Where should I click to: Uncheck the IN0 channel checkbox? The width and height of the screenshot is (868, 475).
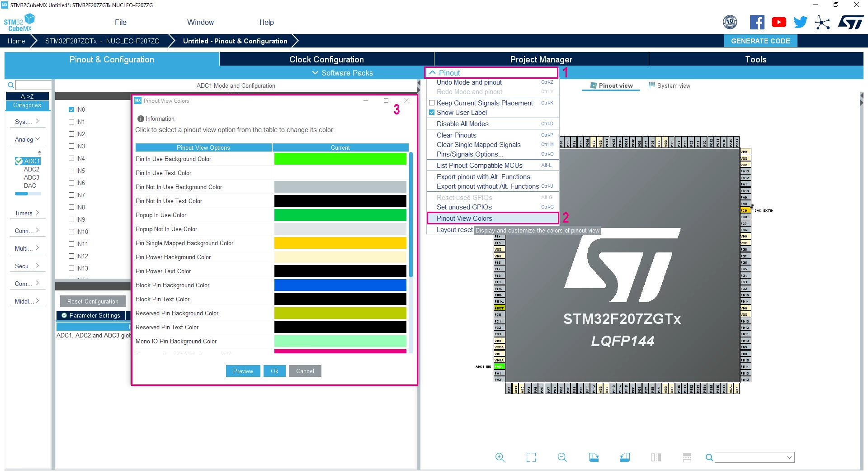71,109
